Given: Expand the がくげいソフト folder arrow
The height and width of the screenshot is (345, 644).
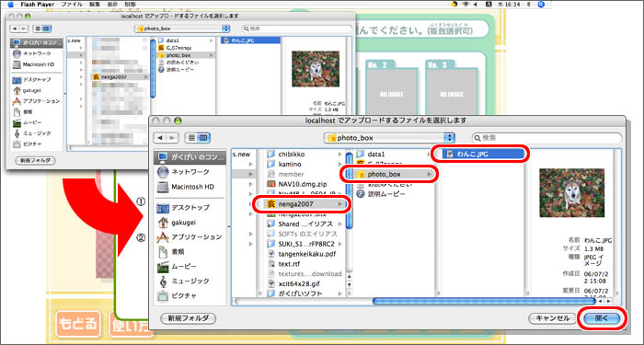Looking at the screenshot, I should (340, 293).
